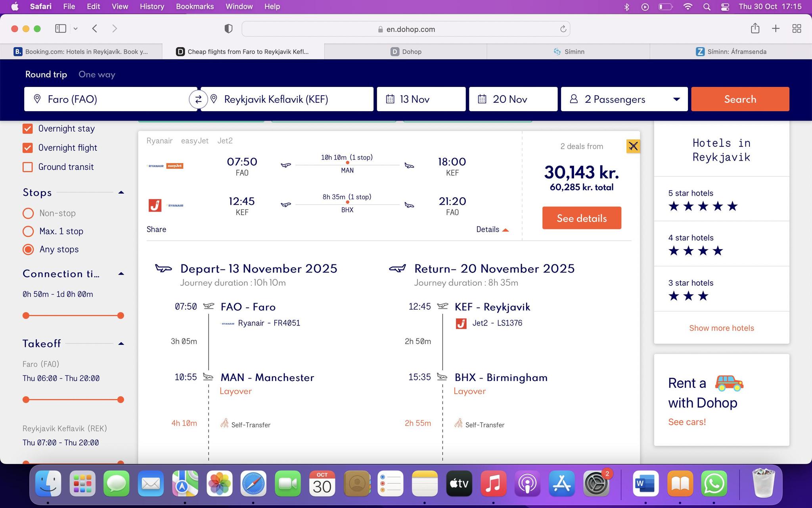
Task: Open System Settings from the Dock
Action: [597, 483]
